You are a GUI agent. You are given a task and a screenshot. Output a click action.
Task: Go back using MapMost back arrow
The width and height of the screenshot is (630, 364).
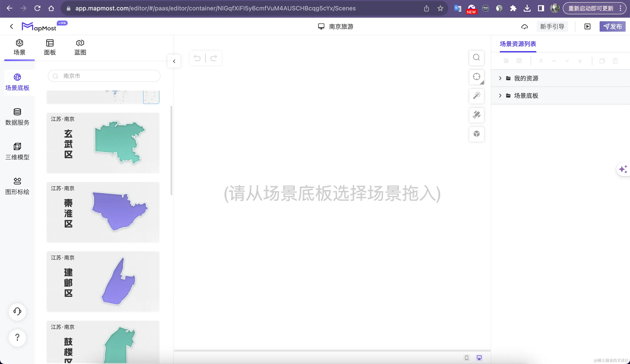pyautogui.click(x=11, y=26)
